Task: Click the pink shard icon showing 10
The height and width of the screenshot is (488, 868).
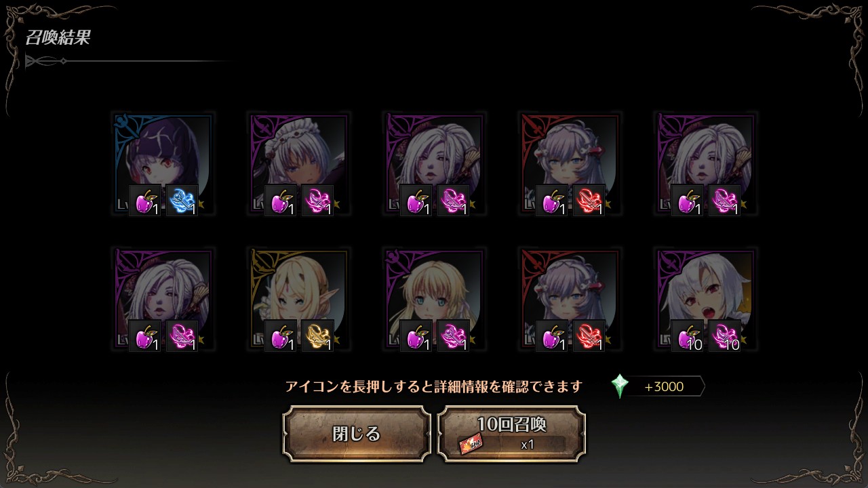Action: (x=725, y=336)
